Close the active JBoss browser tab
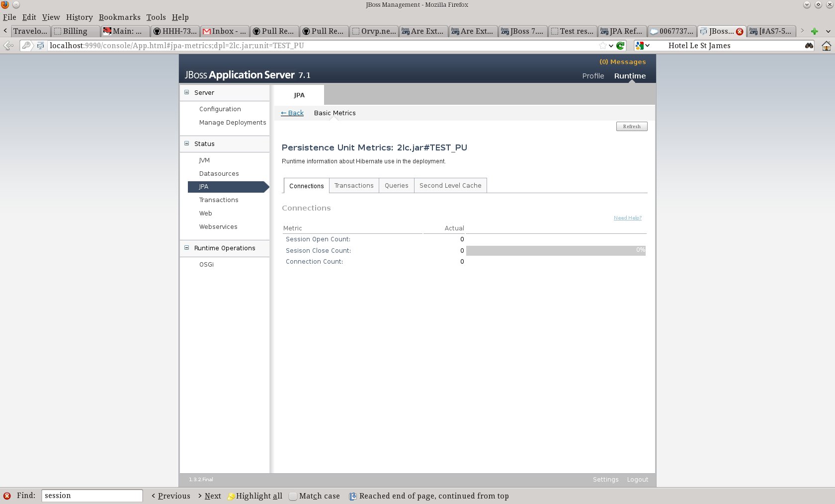 click(x=740, y=31)
